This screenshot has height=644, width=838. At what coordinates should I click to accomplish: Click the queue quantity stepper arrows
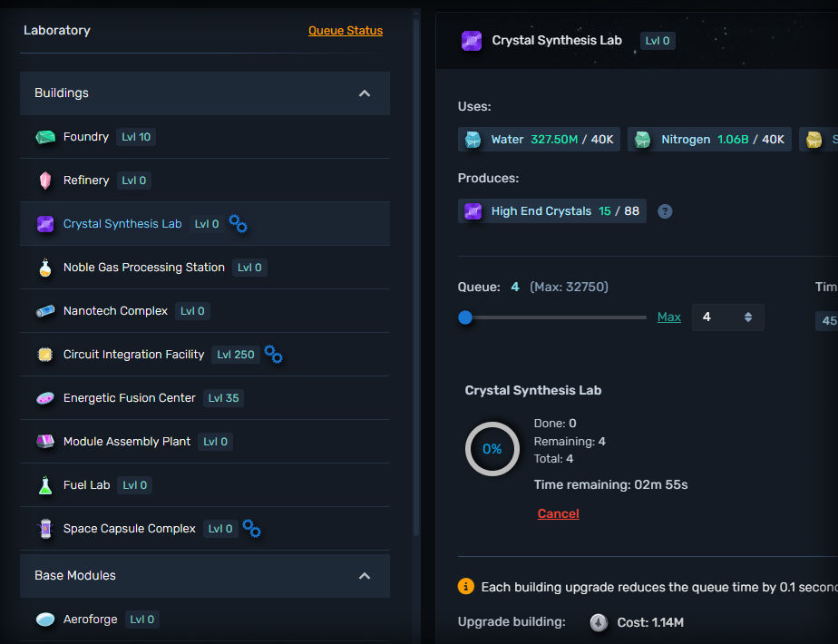tap(748, 317)
